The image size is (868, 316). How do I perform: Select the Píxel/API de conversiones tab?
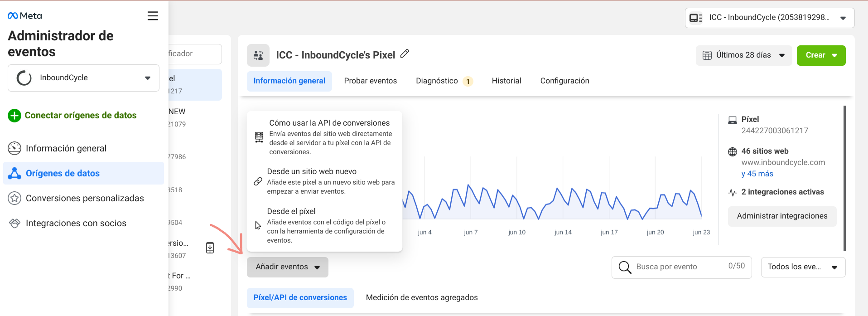click(x=300, y=298)
